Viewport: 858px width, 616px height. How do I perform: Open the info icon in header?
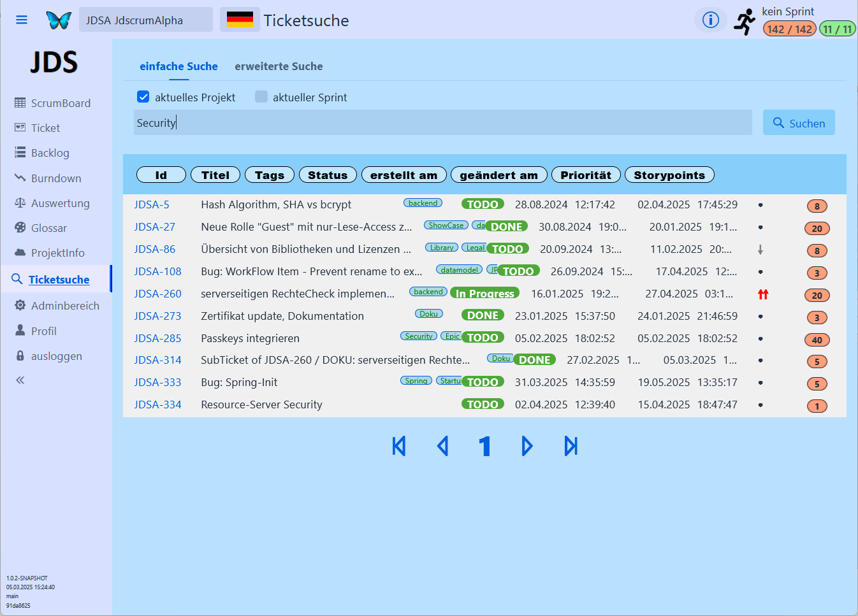[x=710, y=20]
